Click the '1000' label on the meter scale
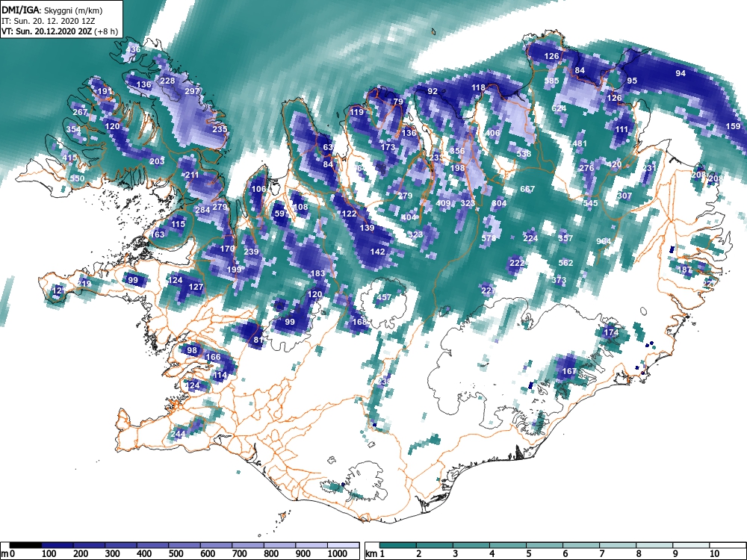The height and width of the screenshot is (560, 747). 338,554
